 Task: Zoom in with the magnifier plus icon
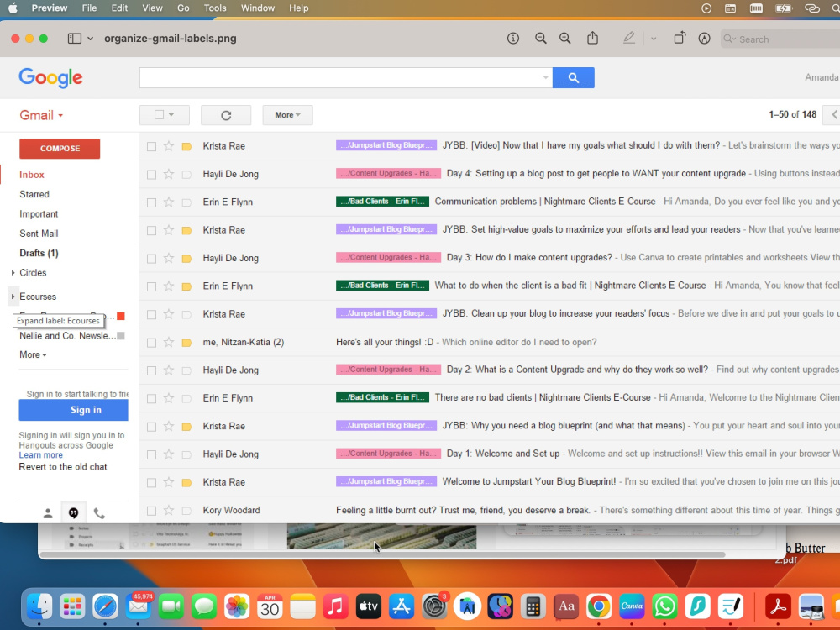pos(564,38)
